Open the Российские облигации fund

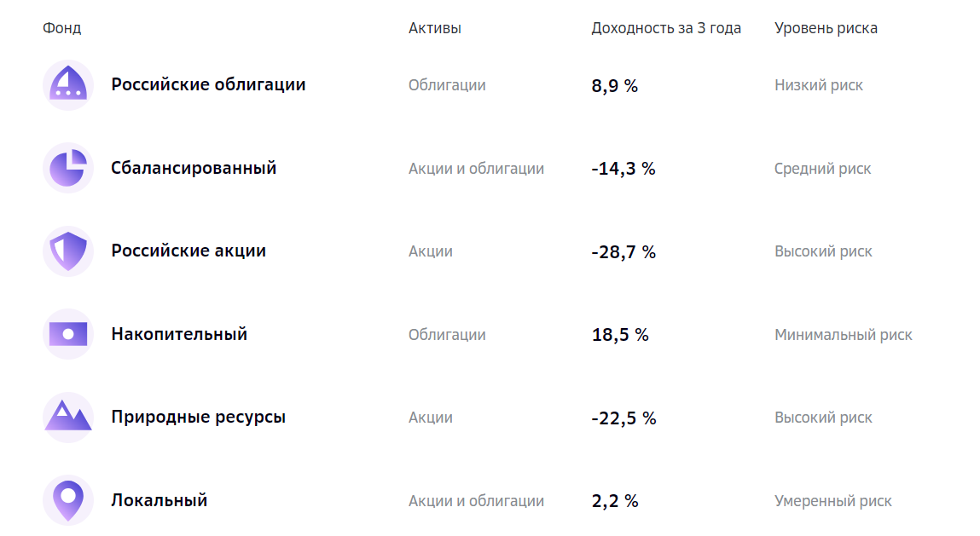[208, 84]
